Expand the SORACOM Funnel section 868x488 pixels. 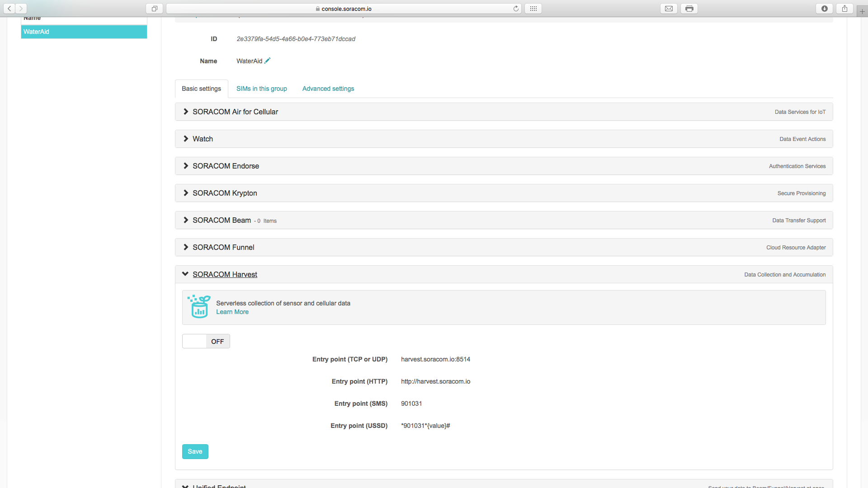[223, 247]
